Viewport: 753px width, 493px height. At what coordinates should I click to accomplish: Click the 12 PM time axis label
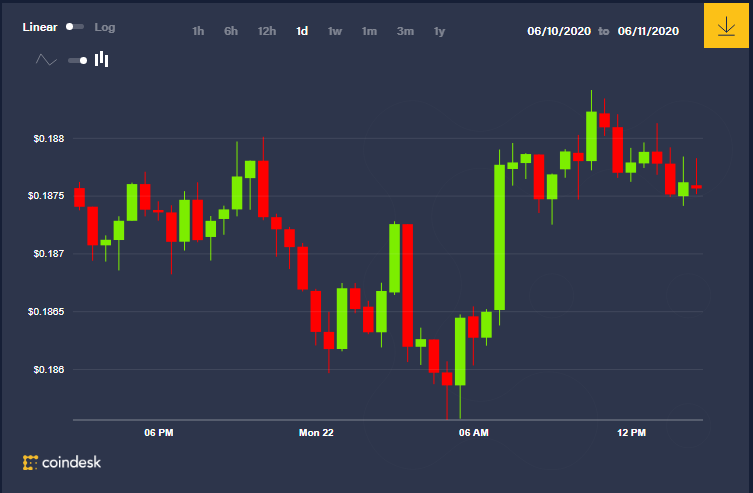coord(632,433)
